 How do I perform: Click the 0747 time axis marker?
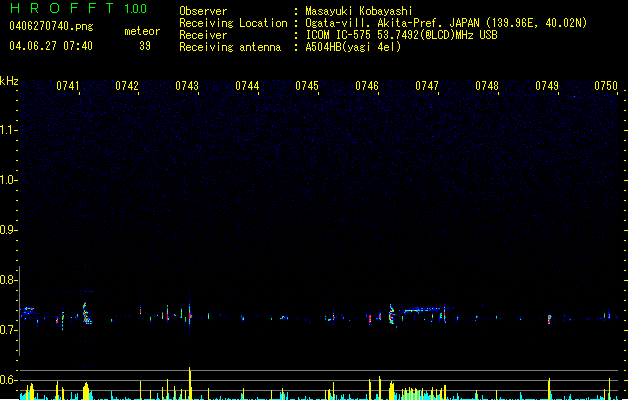pos(427,86)
